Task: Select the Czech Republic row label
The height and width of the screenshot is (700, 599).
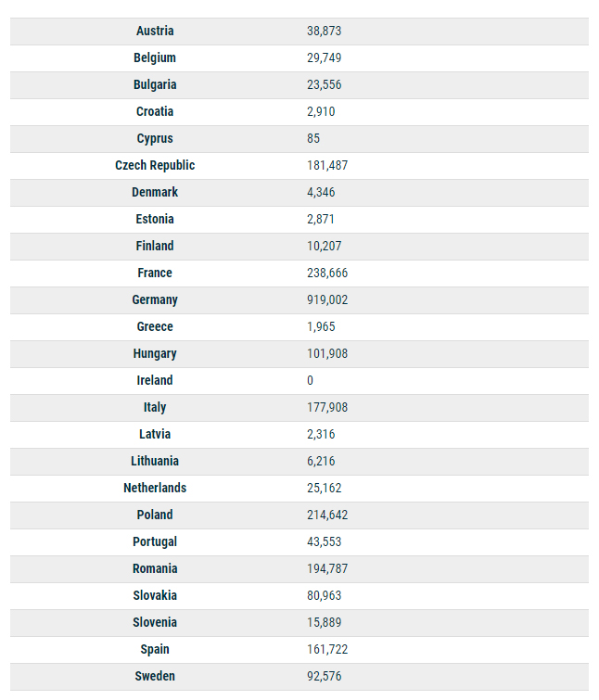Action: pyautogui.click(x=155, y=165)
